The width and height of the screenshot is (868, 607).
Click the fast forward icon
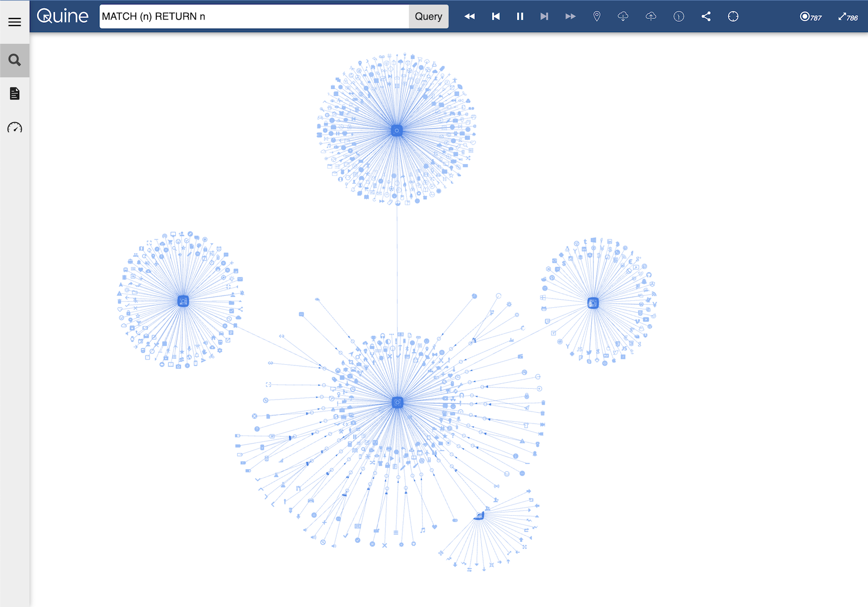[x=570, y=16]
